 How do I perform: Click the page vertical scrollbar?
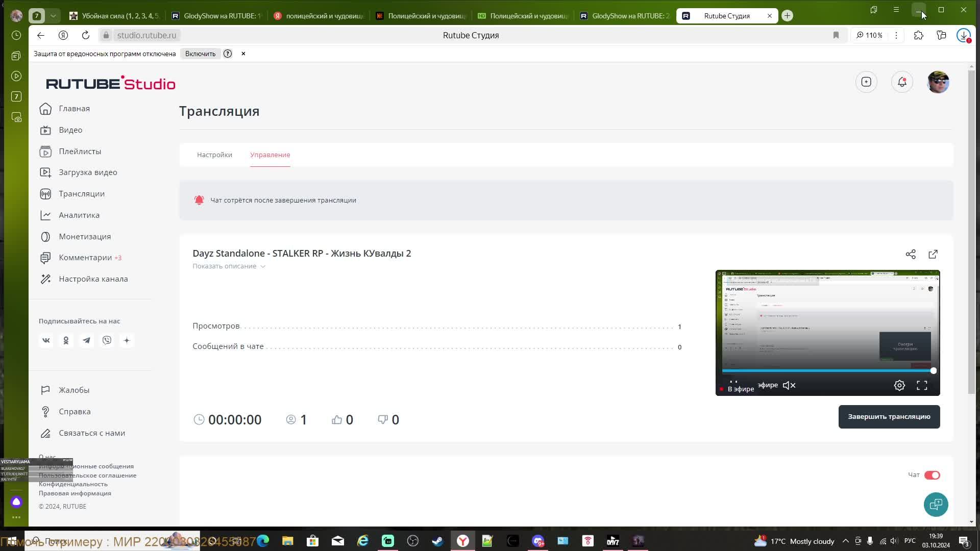point(971,232)
